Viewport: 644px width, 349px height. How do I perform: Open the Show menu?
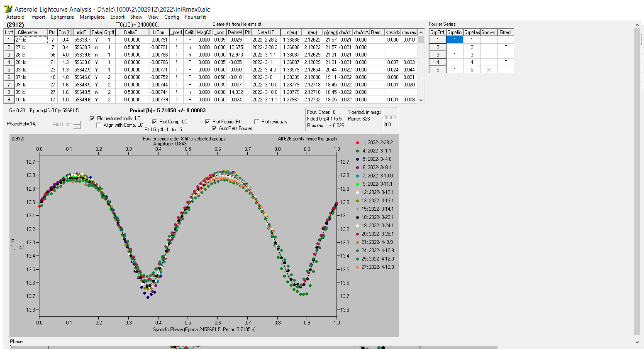(x=136, y=17)
